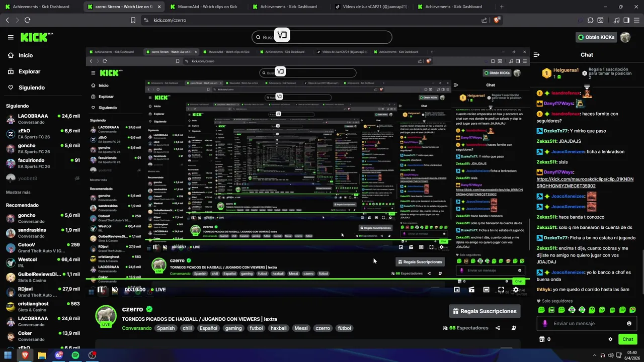Open the Brave main menu
Screen dimensions: 644x362
coord(637,20)
